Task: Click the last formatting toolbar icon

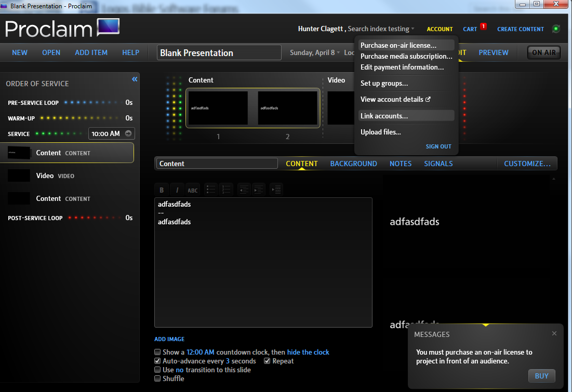Action: (276, 190)
